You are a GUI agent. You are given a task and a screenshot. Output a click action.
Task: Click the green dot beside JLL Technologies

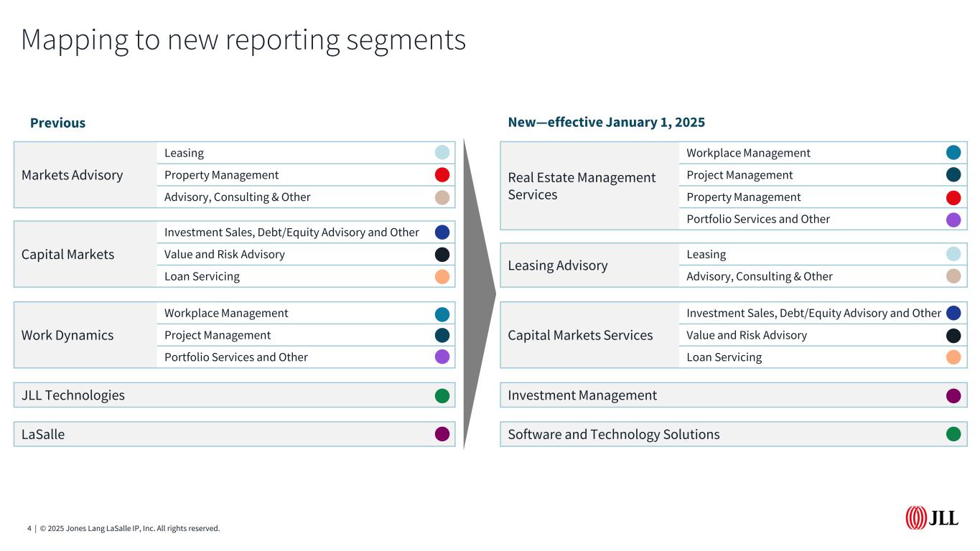(x=442, y=395)
